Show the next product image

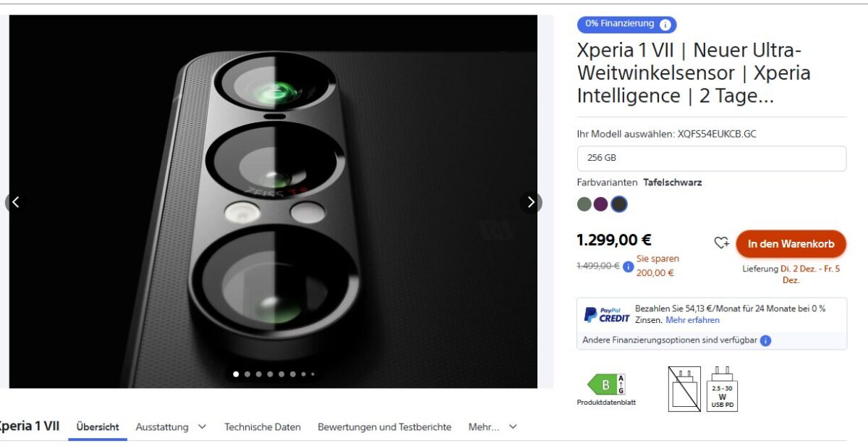click(531, 203)
